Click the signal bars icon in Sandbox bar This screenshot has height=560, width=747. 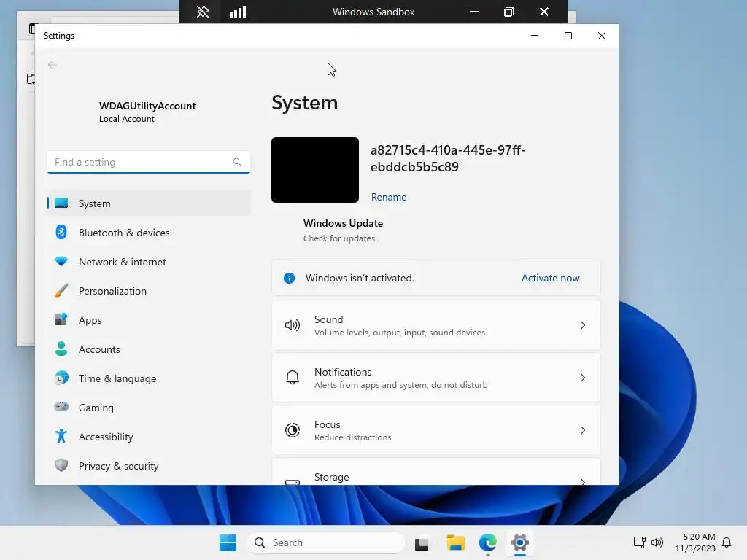point(237,12)
